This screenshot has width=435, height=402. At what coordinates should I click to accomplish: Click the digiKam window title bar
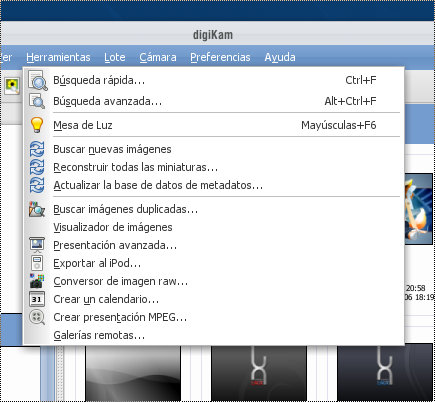click(217, 34)
